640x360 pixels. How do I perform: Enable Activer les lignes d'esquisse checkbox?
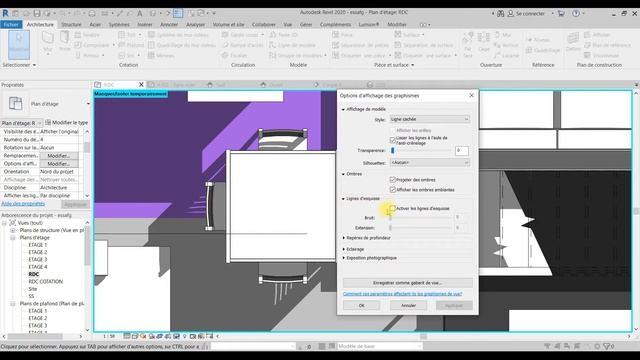pos(393,209)
